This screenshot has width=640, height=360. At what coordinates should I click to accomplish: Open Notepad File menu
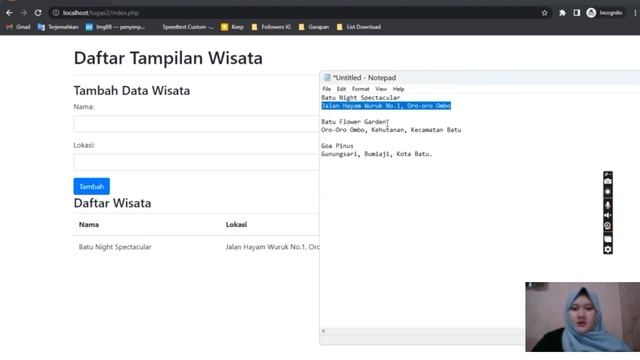click(x=327, y=89)
